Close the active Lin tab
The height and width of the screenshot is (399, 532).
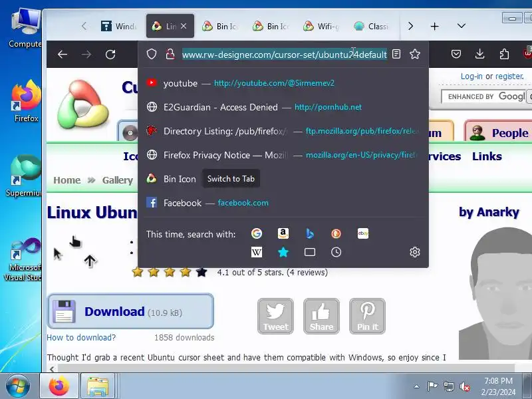click(x=184, y=26)
